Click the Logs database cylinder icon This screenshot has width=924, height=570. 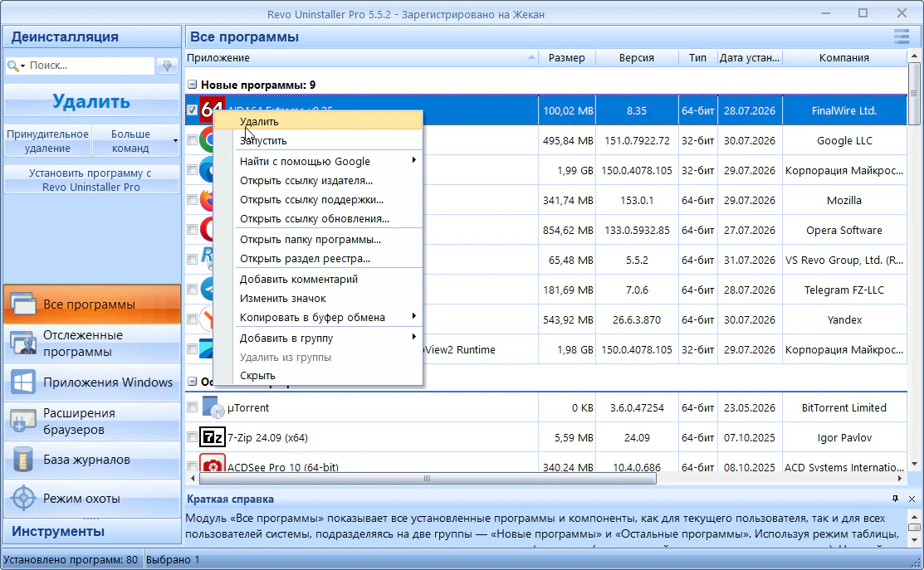pos(23,460)
